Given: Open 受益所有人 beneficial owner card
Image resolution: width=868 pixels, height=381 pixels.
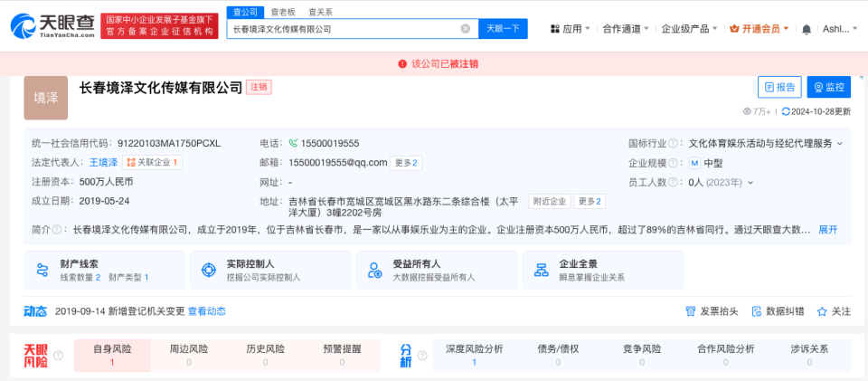Looking at the screenshot, I should click(438, 270).
